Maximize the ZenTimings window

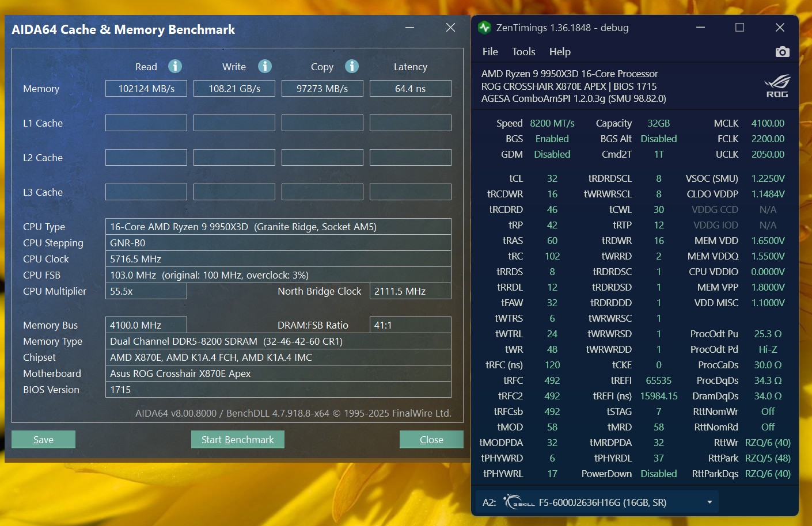pos(739,28)
